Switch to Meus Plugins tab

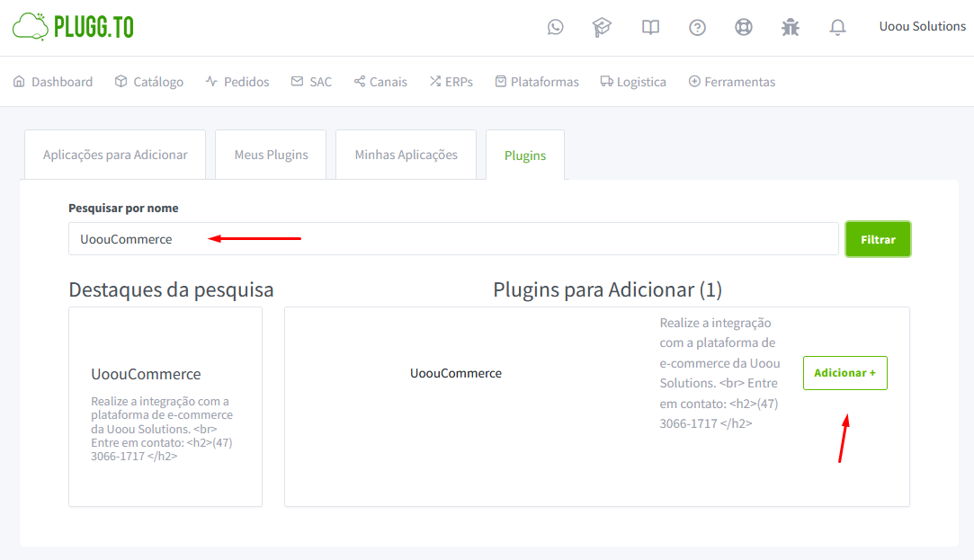[x=271, y=155]
